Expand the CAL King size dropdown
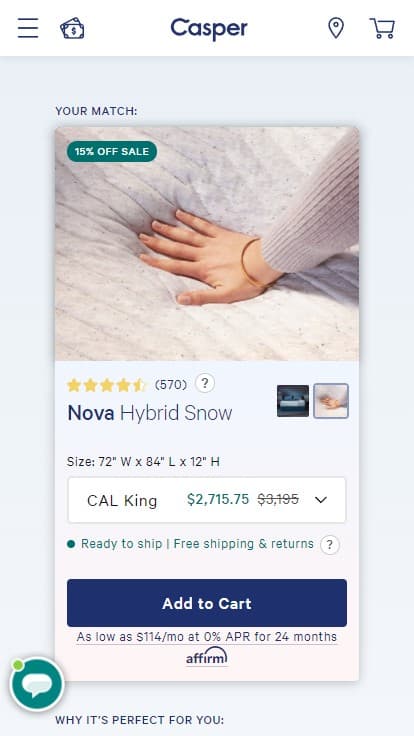 (207, 500)
